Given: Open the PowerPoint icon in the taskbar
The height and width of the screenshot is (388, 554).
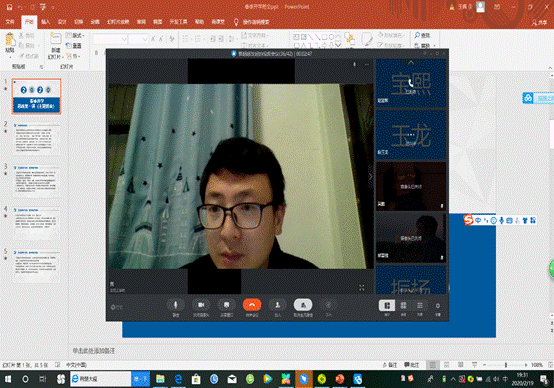Looking at the screenshot, I should point(340,379).
